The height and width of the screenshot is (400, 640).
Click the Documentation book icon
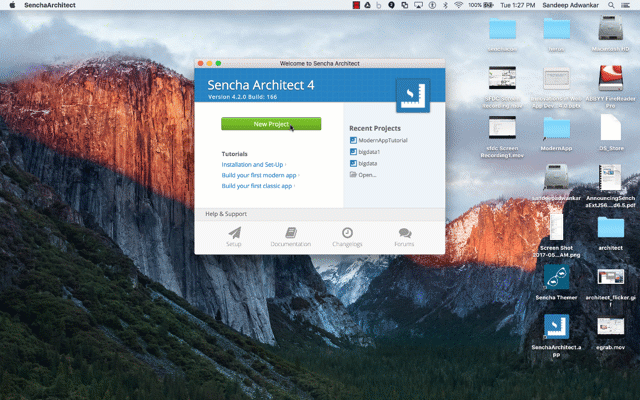click(291, 233)
